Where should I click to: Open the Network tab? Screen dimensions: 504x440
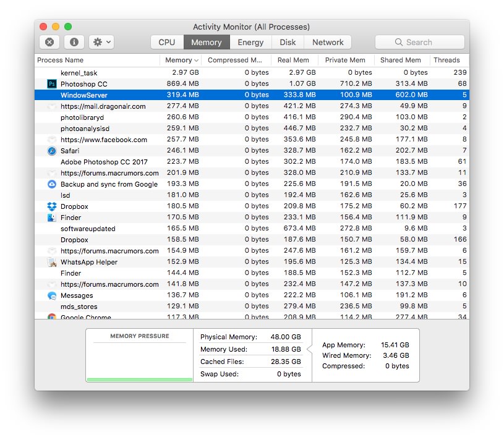pyautogui.click(x=328, y=42)
